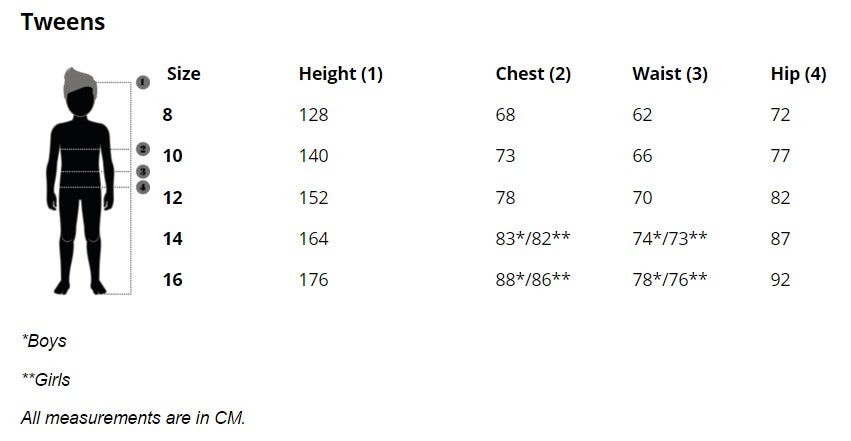This screenshot has width=851, height=441.
Task: Click the waist marker 3 circle
Action: (143, 172)
